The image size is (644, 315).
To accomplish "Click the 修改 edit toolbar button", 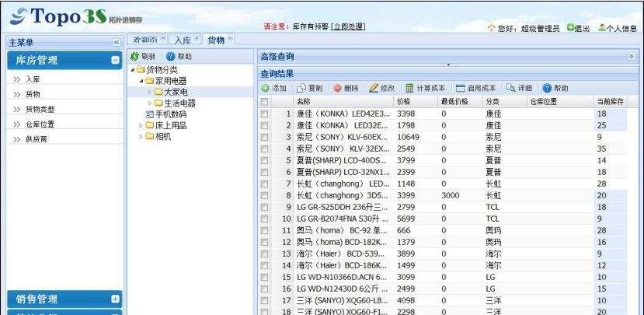I will (382, 88).
